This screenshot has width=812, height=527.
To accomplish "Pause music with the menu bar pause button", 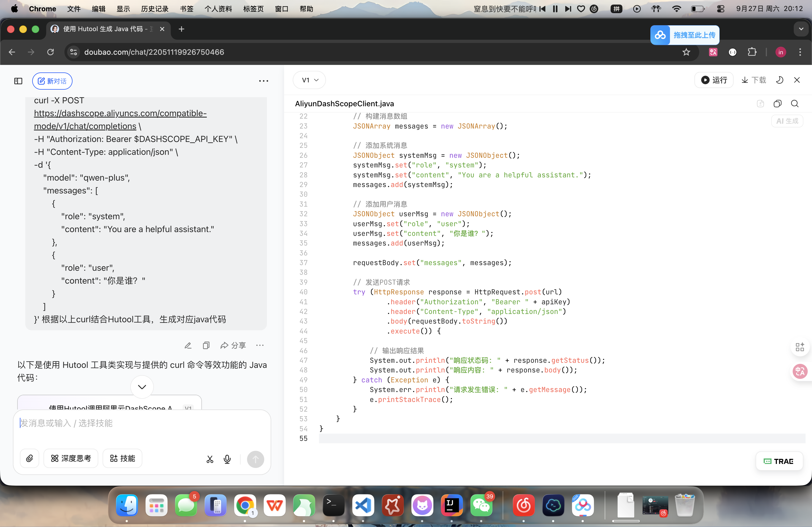I will coord(555,9).
